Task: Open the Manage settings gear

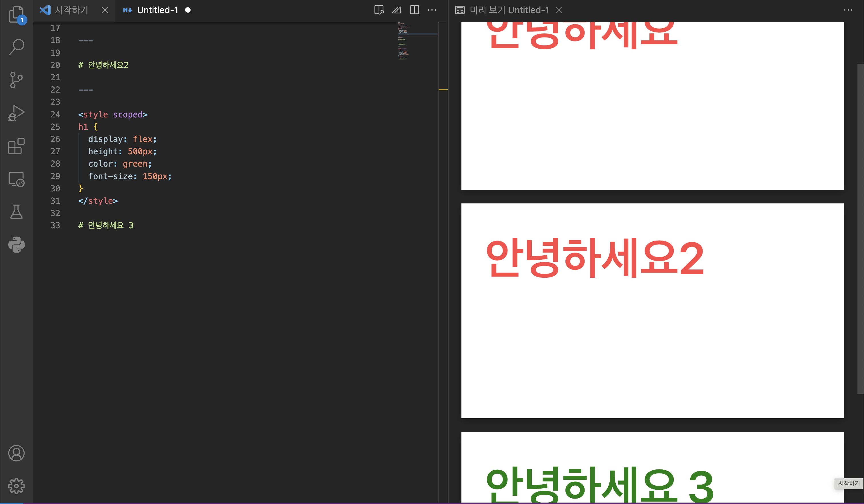Action: coord(16,486)
